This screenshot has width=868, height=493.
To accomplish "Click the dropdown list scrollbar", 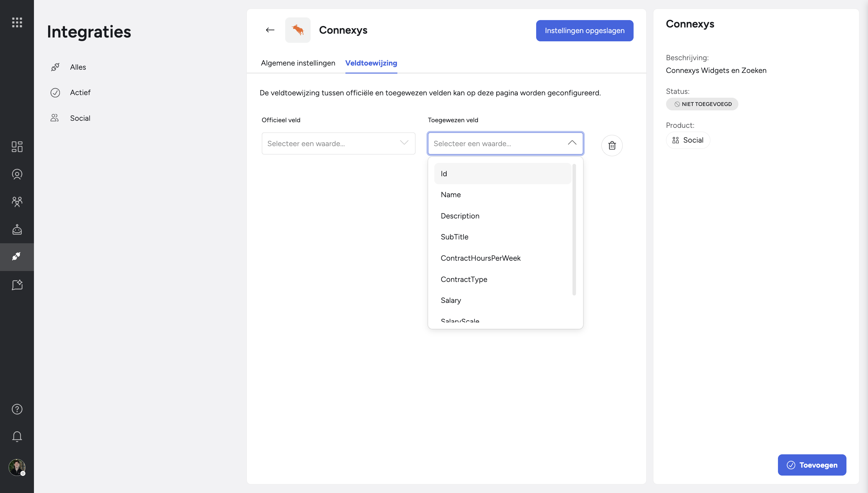I will [574, 230].
